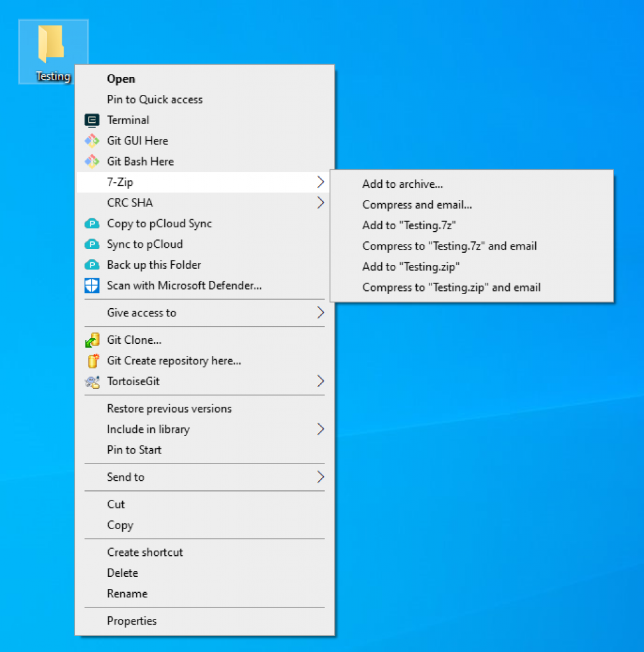Click the Testing folder name label

click(x=53, y=76)
